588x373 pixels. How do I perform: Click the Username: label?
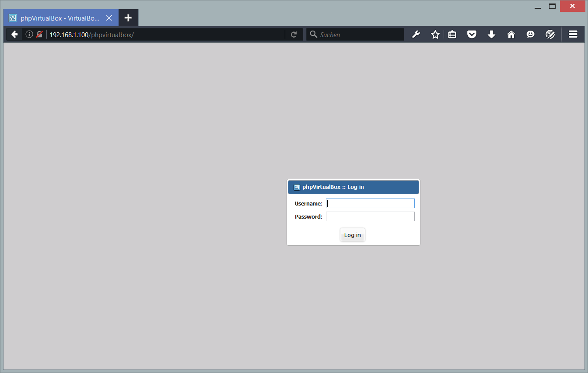tap(308, 203)
